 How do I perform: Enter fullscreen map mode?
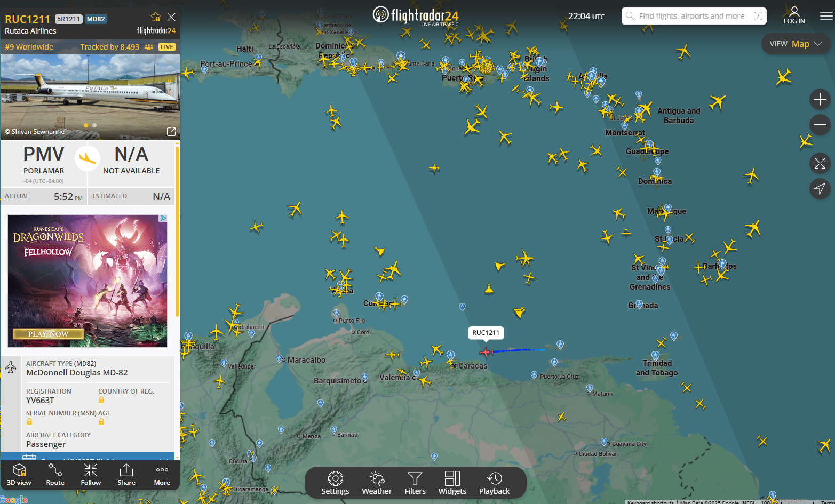820,163
